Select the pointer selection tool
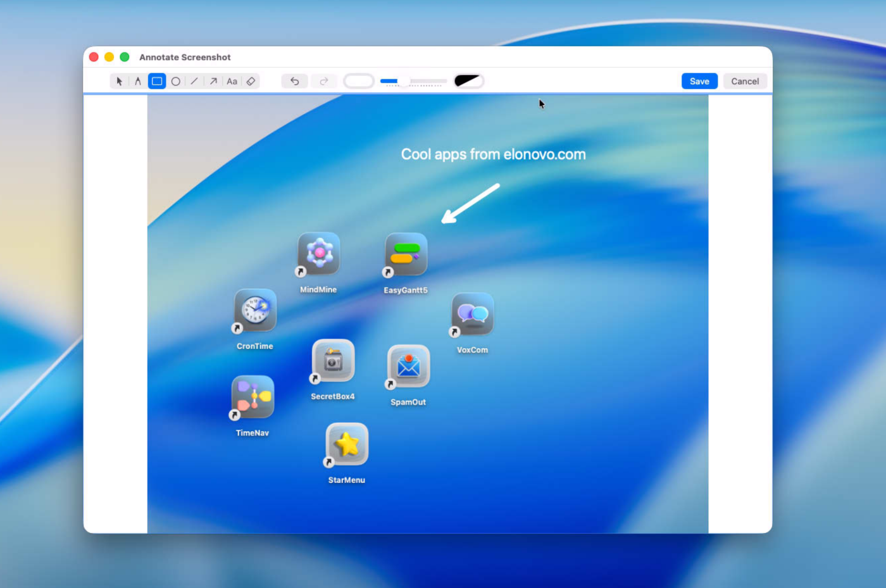Viewport: 886px width, 588px height. point(119,81)
